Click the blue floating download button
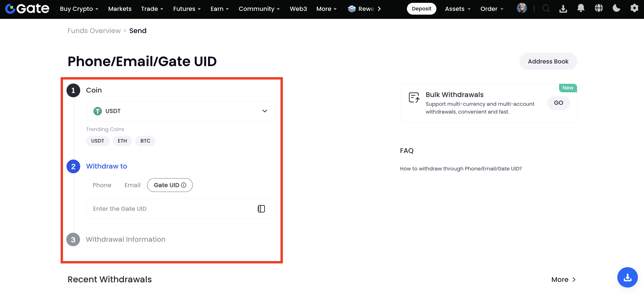Screen dimensions: 644x296 (x=627, y=277)
